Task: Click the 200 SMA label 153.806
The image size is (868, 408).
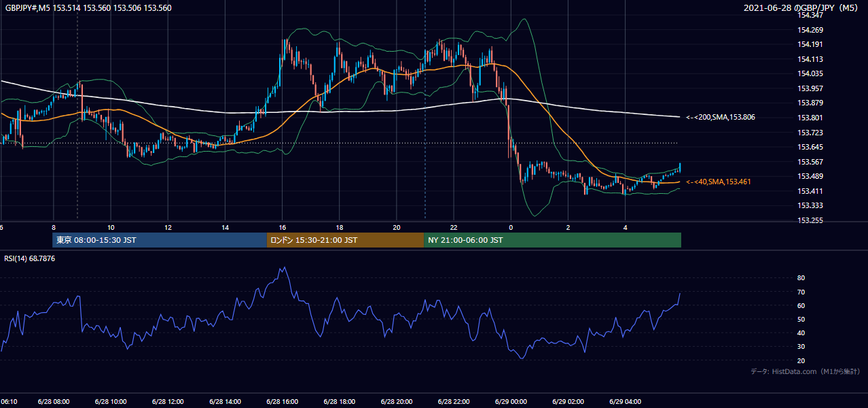Action: tap(721, 118)
